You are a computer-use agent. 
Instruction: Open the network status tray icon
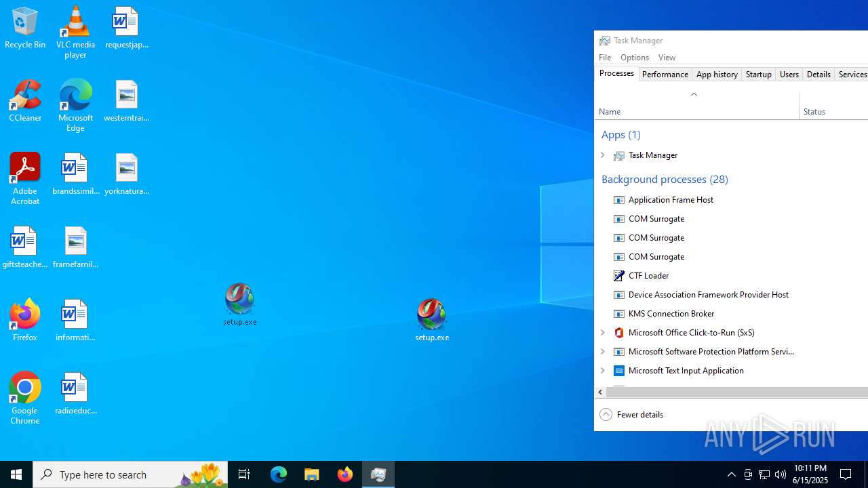764,474
